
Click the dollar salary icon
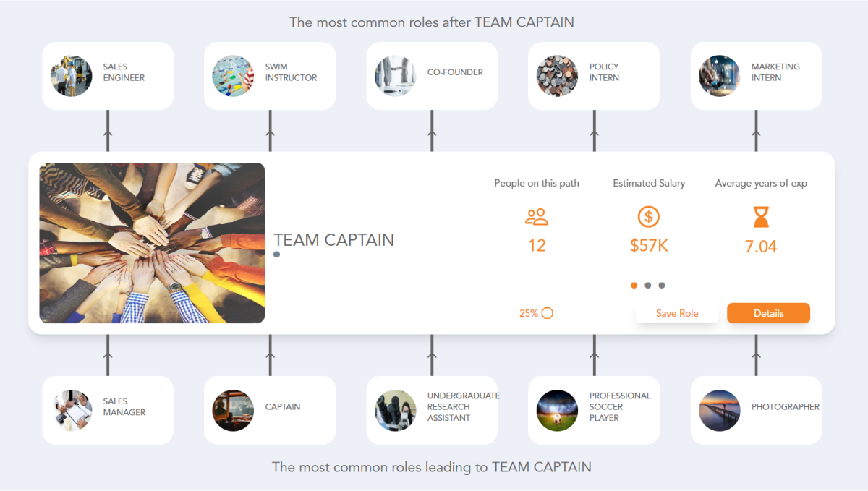tap(648, 217)
